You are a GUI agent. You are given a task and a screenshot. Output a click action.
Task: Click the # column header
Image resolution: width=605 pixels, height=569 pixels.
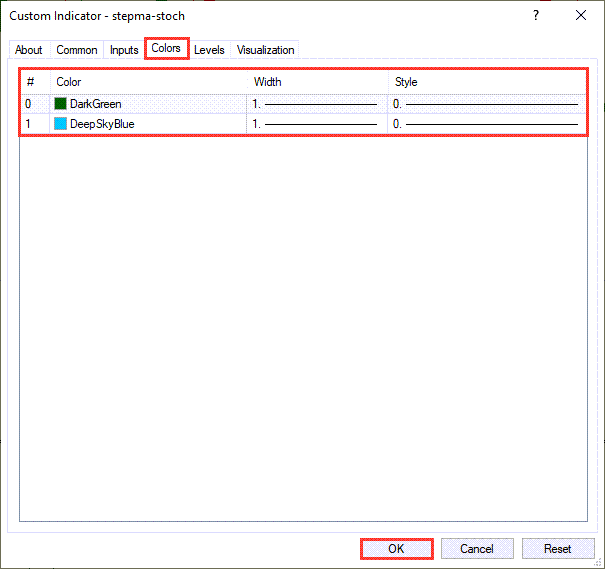click(x=35, y=82)
